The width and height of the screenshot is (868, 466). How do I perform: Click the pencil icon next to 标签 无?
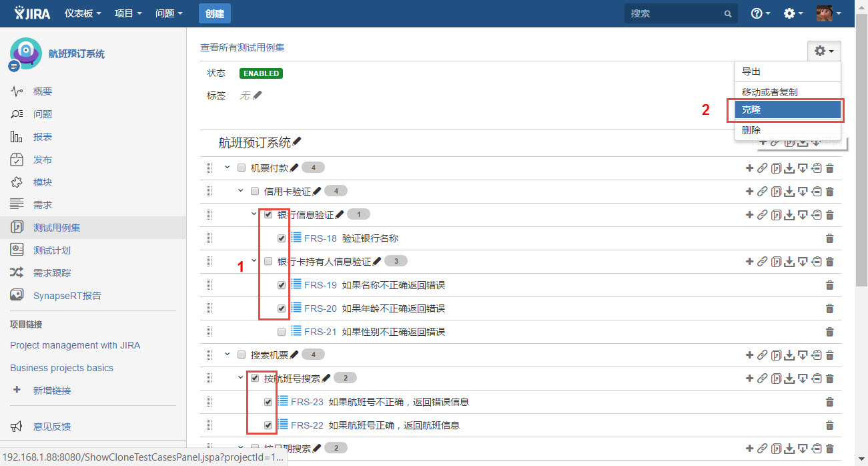coord(258,95)
